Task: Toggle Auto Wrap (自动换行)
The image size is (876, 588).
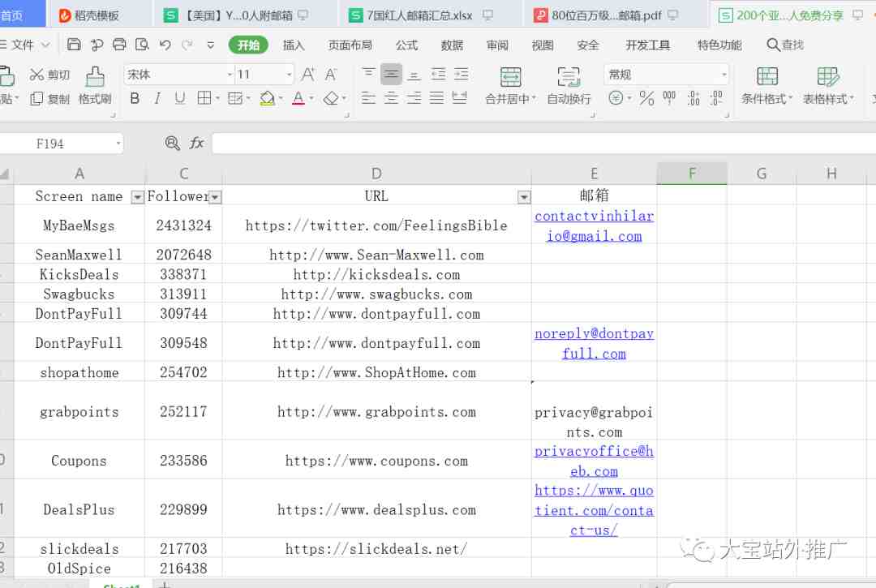Action: pos(569,85)
